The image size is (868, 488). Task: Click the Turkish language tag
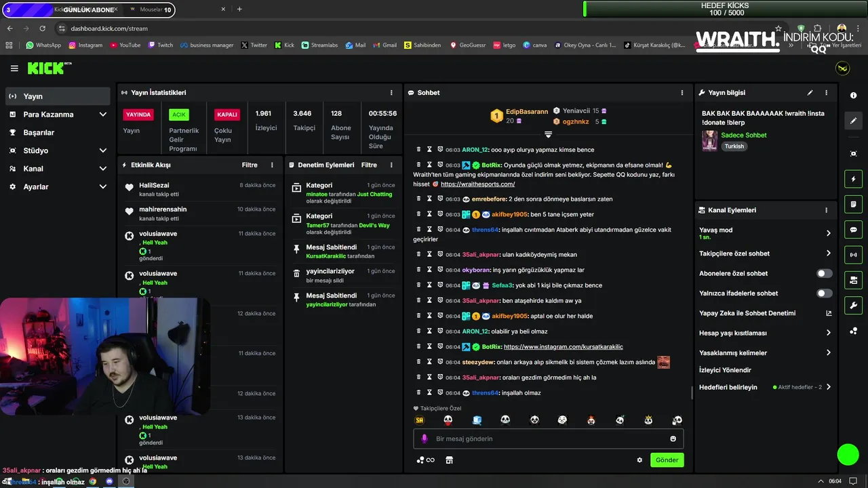(x=734, y=146)
